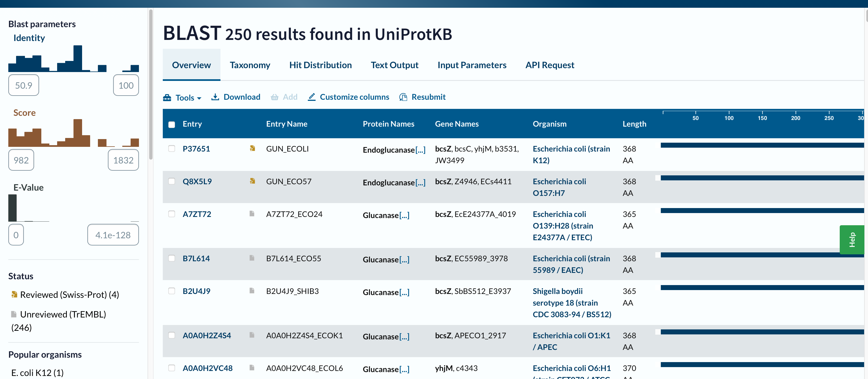Image resolution: width=868 pixels, height=379 pixels.
Task: Open the Hit Distribution tab
Action: coord(321,65)
